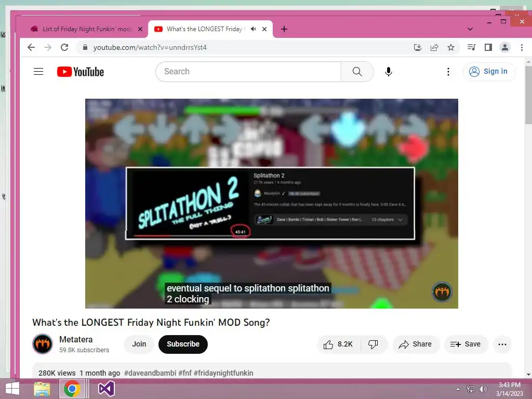532x399 pixels.
Task: Open Windows Start menu
Action: [x=12, y=389]
